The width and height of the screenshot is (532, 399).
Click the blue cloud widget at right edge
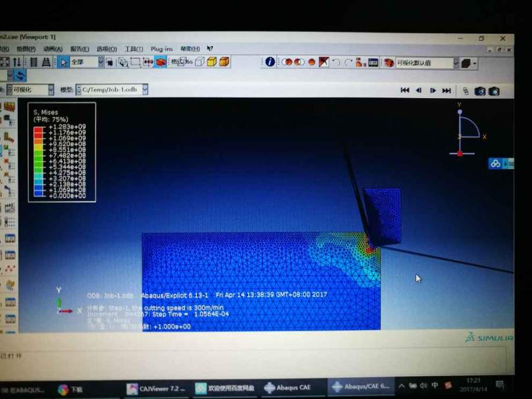[x=501, y=164]
